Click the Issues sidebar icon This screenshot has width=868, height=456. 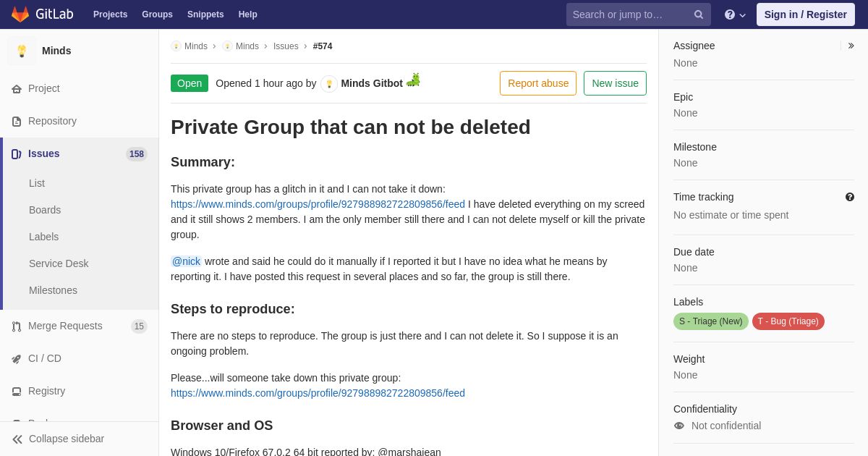(17, 154)
